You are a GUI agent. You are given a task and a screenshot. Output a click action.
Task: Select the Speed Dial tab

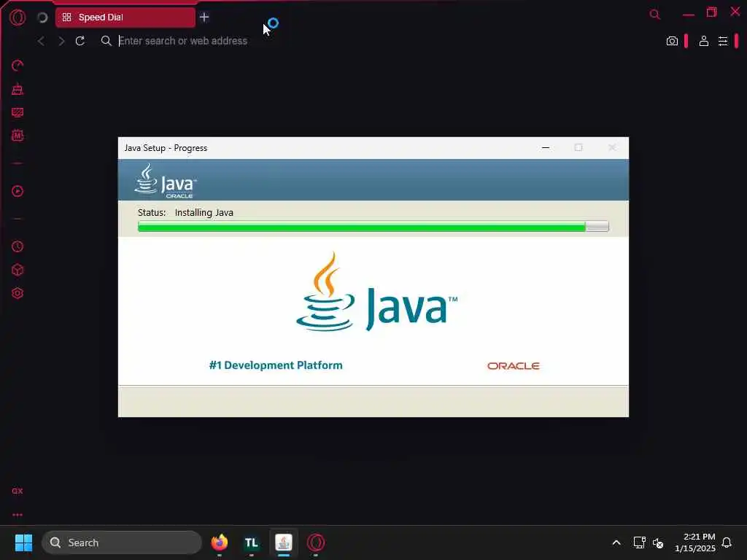point(125,17)
